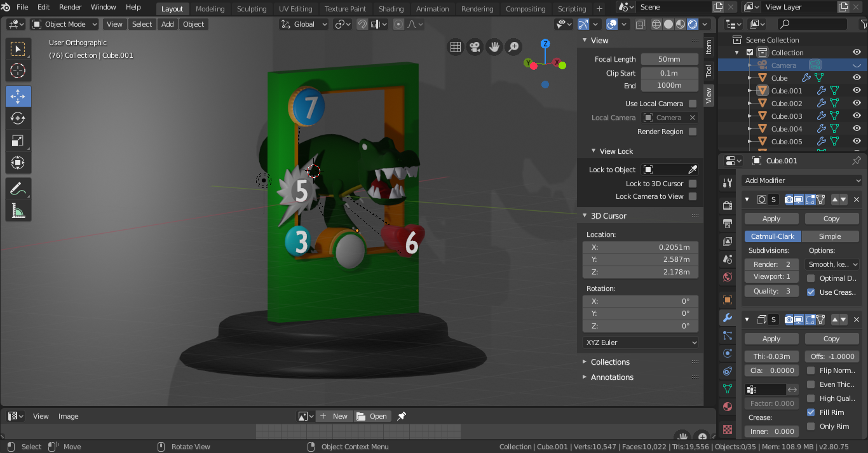Open the Object Mode dropdown

pos(65,24)
